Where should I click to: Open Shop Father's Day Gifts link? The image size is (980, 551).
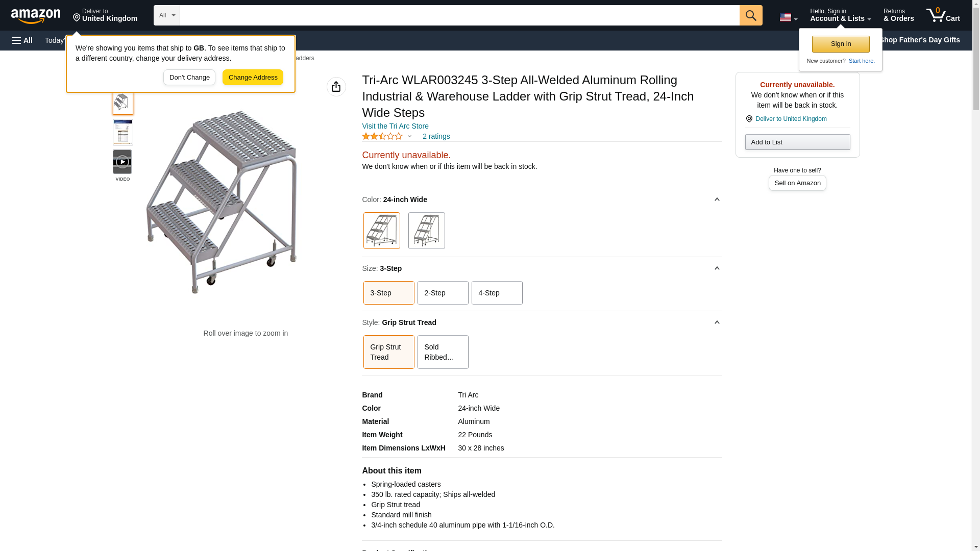919,40
